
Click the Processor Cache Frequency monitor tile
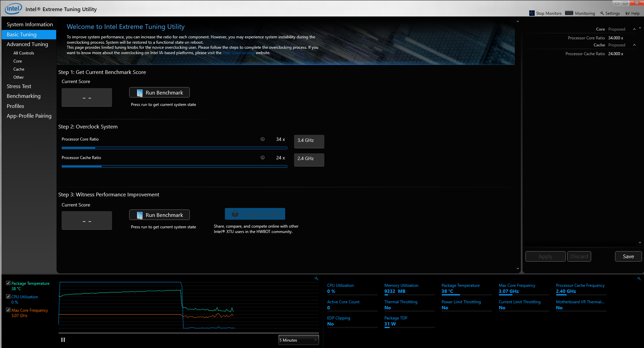tap(581, 289)
